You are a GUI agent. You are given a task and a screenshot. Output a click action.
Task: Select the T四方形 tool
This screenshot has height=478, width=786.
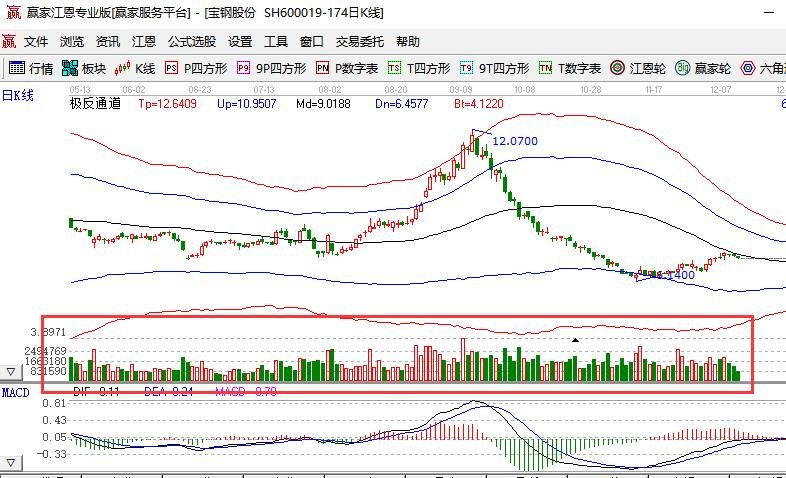click(x=419, y=69)
